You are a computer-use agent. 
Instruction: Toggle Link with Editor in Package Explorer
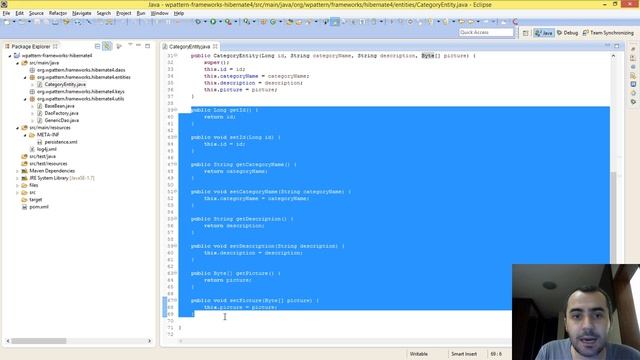click(x=107, y=46)
